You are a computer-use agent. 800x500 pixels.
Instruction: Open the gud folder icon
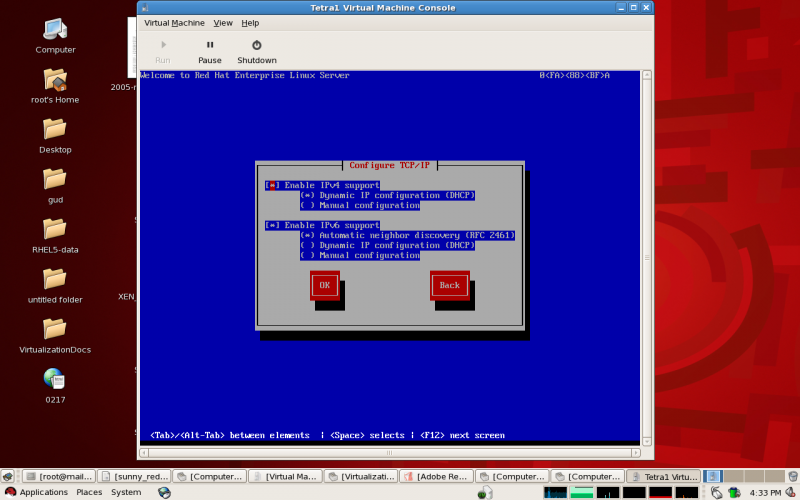click(x=55, y=179)
